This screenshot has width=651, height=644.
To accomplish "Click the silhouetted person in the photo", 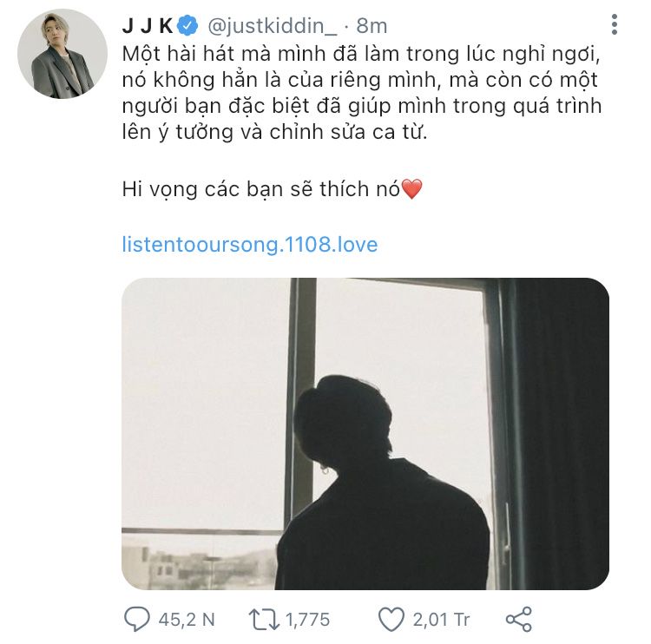I will coord(383,483).
